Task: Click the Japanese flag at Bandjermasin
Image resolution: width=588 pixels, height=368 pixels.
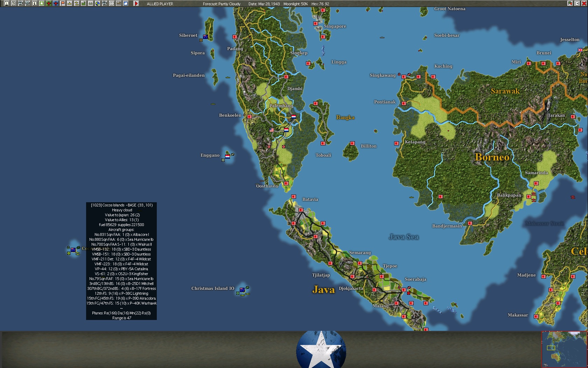Action: point(470,223)
